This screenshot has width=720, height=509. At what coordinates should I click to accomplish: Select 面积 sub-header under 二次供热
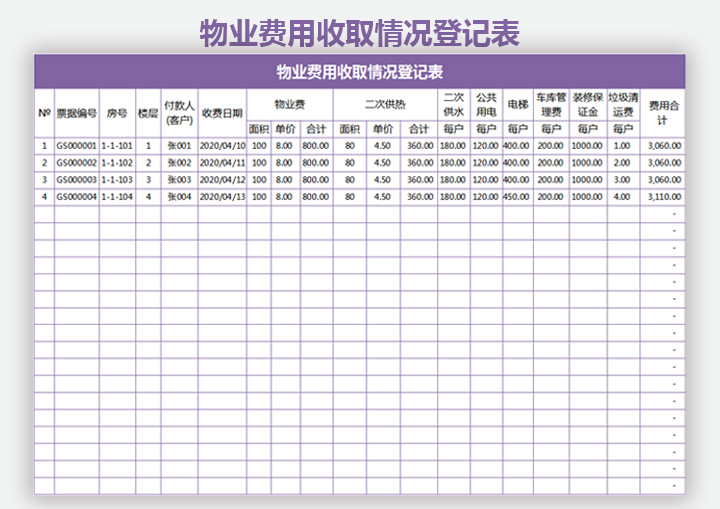349,129
